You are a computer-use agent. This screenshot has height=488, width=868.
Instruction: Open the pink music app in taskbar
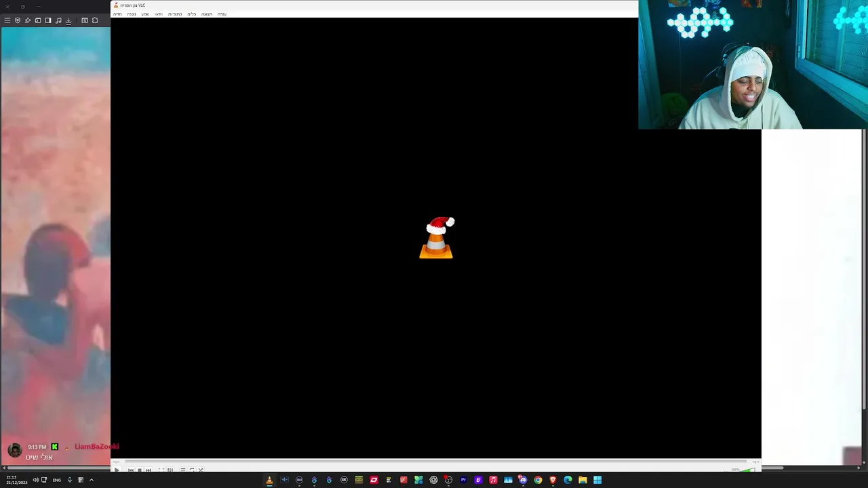[493, 480]
